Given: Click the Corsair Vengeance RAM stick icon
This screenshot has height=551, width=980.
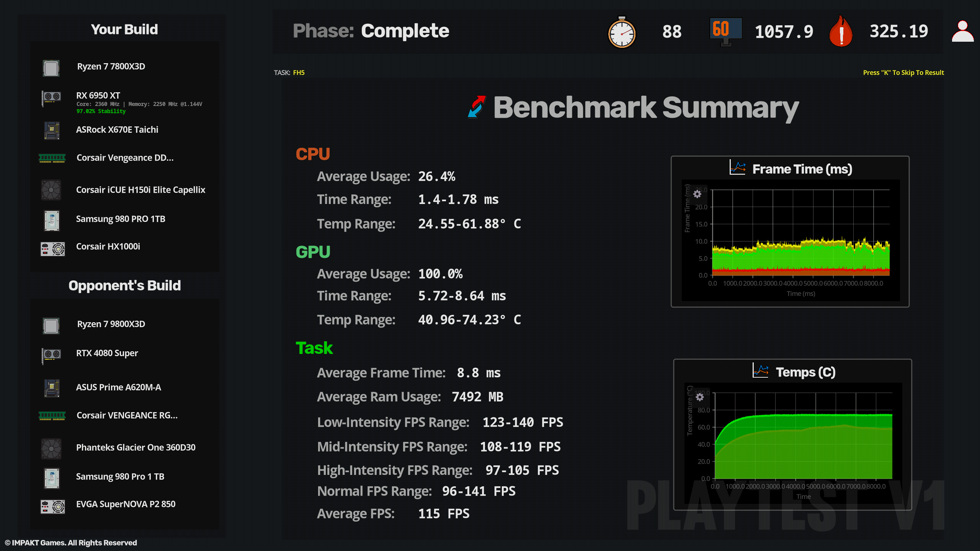Looking at the screenshot, I should [52, 158].
